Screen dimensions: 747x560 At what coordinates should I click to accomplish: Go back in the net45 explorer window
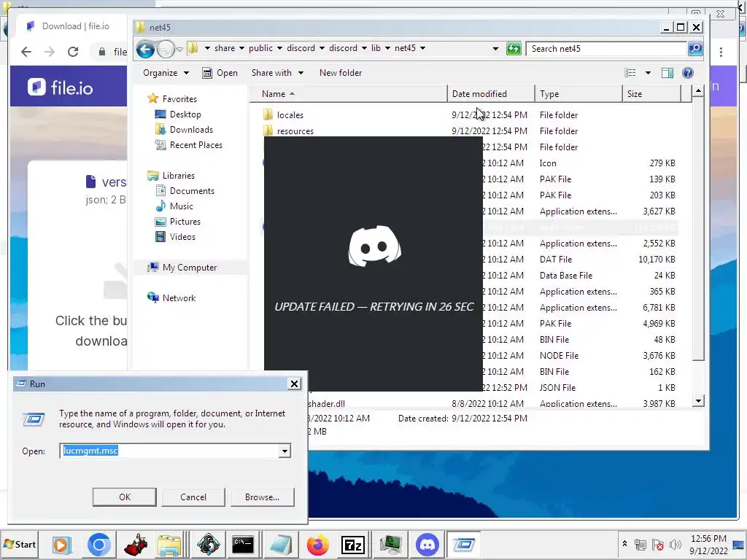coord(146,49)
